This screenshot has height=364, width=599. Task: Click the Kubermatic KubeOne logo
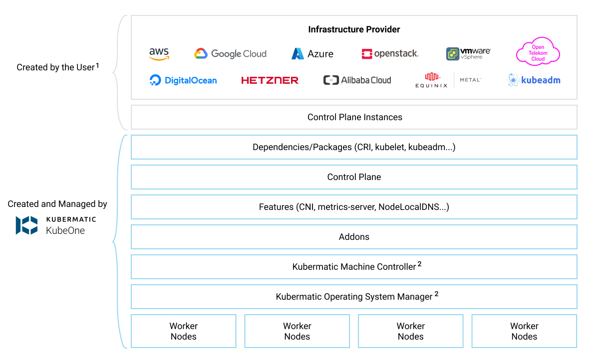pos(56,224)
